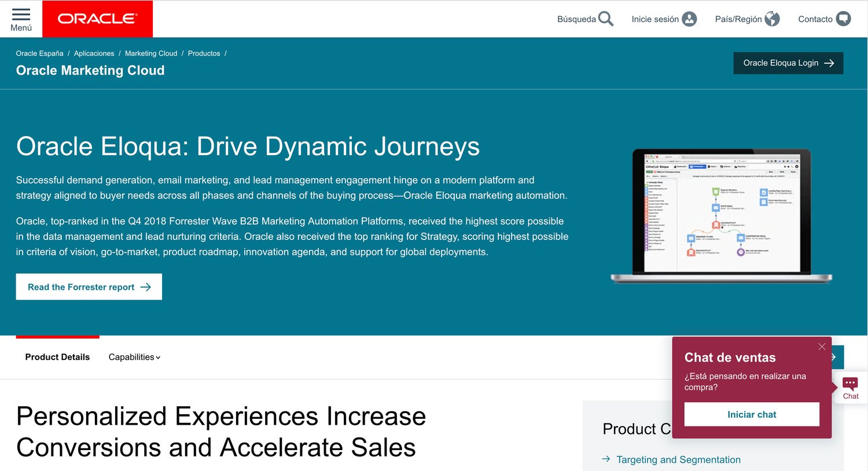
Task: Click the Contacto text link
Action: [x=815, y=19]
